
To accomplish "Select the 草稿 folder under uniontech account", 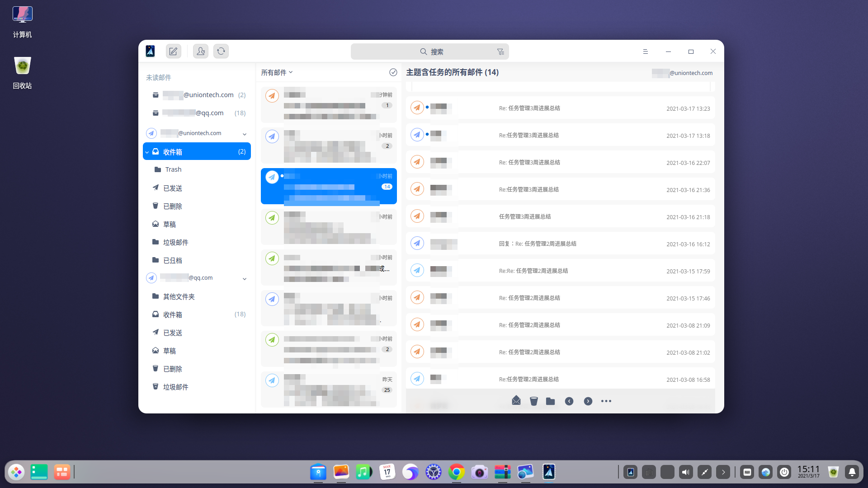I will [170, 224].
